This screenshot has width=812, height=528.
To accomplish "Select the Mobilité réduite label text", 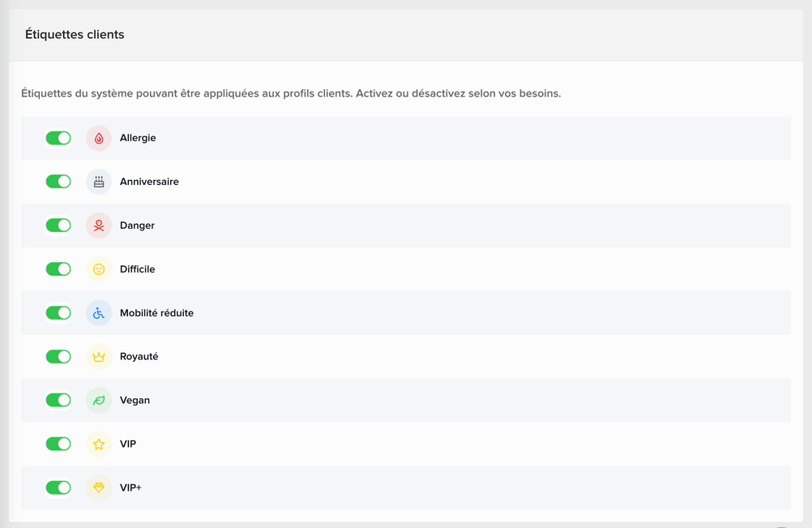I will tap(156, 313).
